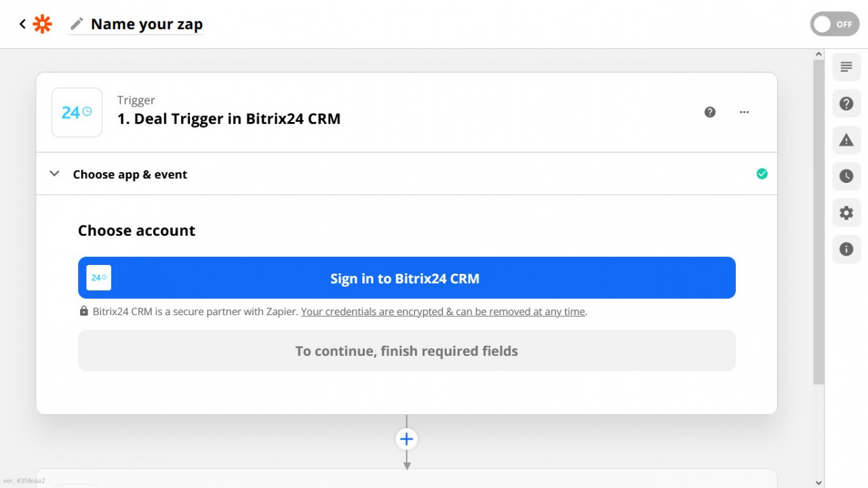Click the 'Choose account' heading

136,230
